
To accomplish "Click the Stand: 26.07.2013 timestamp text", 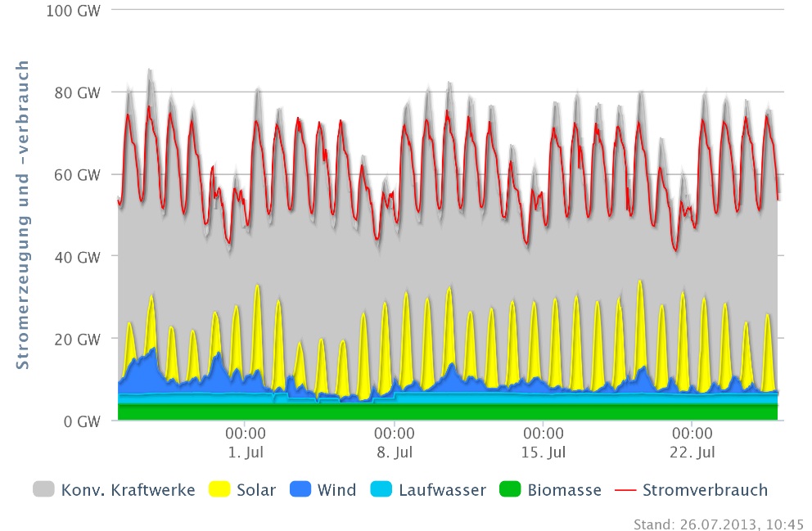I will pyautogui.click(x=719, y=524).
